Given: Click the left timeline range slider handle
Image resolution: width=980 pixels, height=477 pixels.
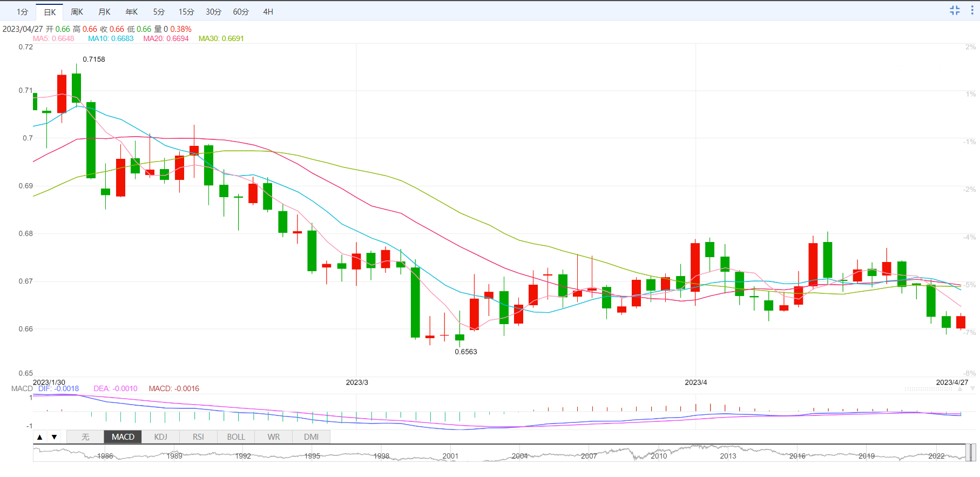Looking at the screenshot, I should click(968, 453).
